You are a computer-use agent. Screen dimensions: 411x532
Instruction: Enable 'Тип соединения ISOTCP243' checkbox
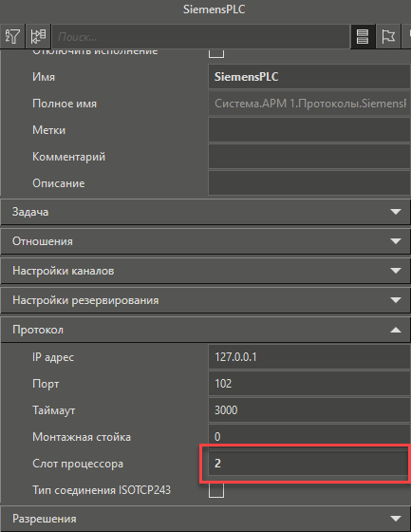click(x=216, y=490)
